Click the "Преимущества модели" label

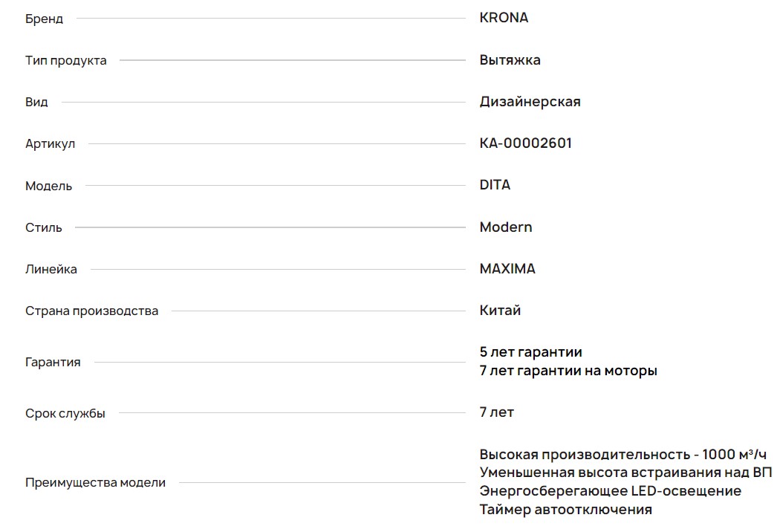pyautogui.click(x=95, y=482)
